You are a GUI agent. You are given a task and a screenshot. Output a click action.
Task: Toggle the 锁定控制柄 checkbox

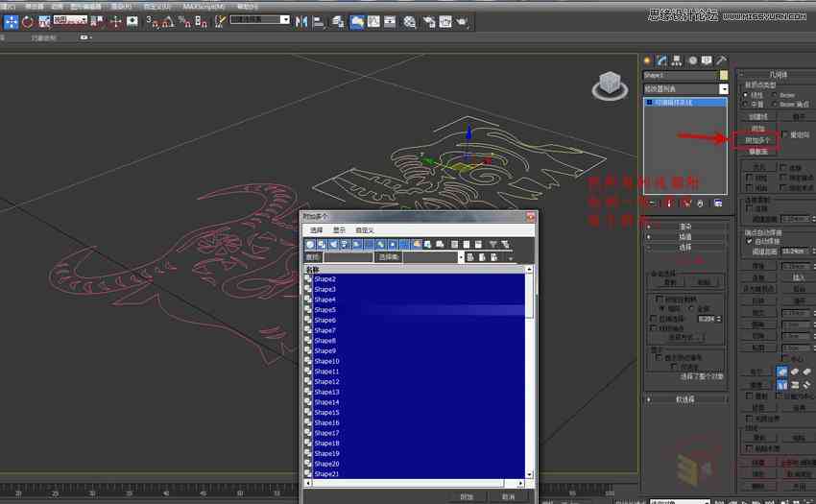[660, 299]
